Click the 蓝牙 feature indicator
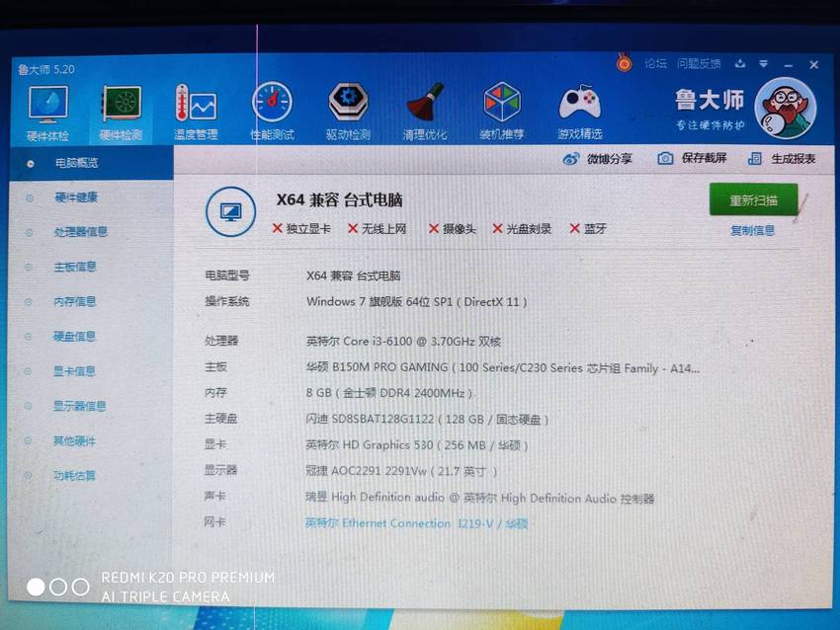 [x=588, y=228]
